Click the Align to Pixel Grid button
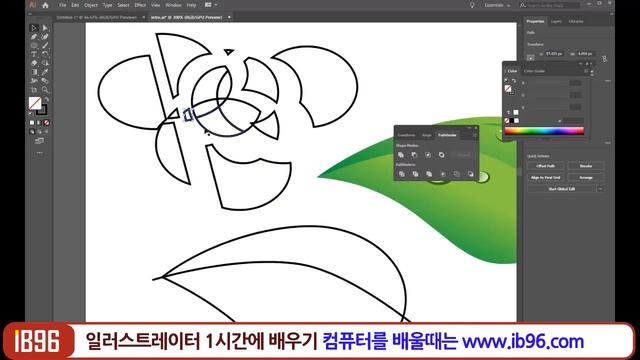This screenshot has width=640, height=360. (x=545, y=178)
